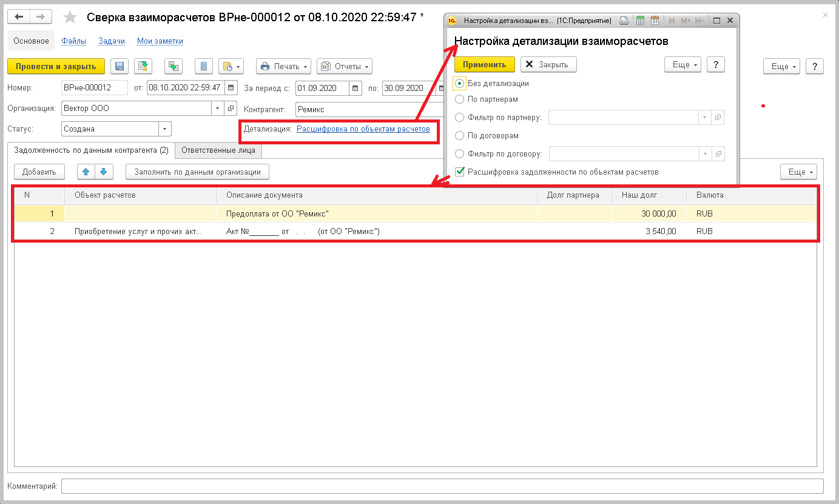Click the Save (diskette) icon in toolbar
Image resolution: width=839 pixels, height=504 pixels.
(x=120, y=66)
